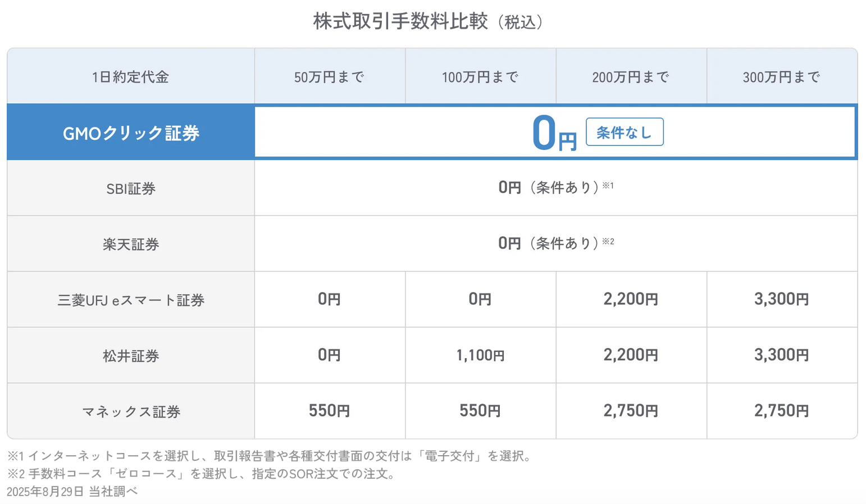Screen dimensions: 866x504
Task: Click the SBI証券 row label
Action: [x=131, y=189]
